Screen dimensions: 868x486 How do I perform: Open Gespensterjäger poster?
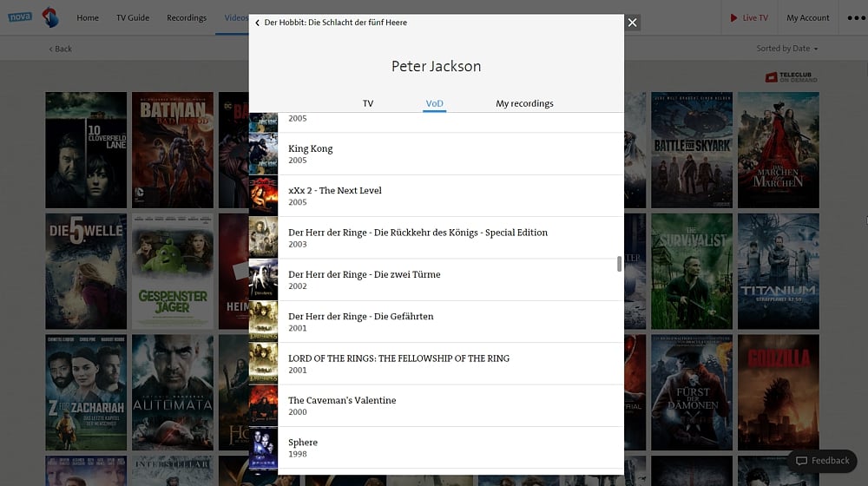[173, 272]
